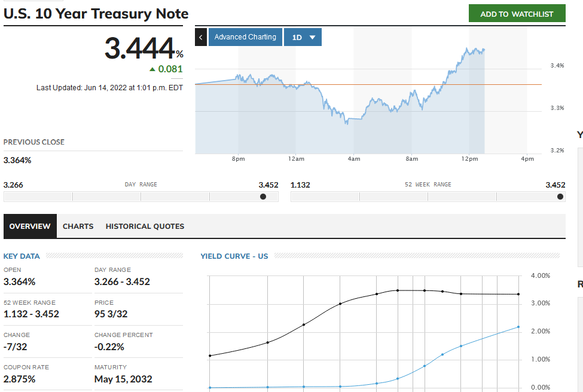The image size is (583, 392).
Task: Click the KEY DATA heading
Action: coord(22,256)
